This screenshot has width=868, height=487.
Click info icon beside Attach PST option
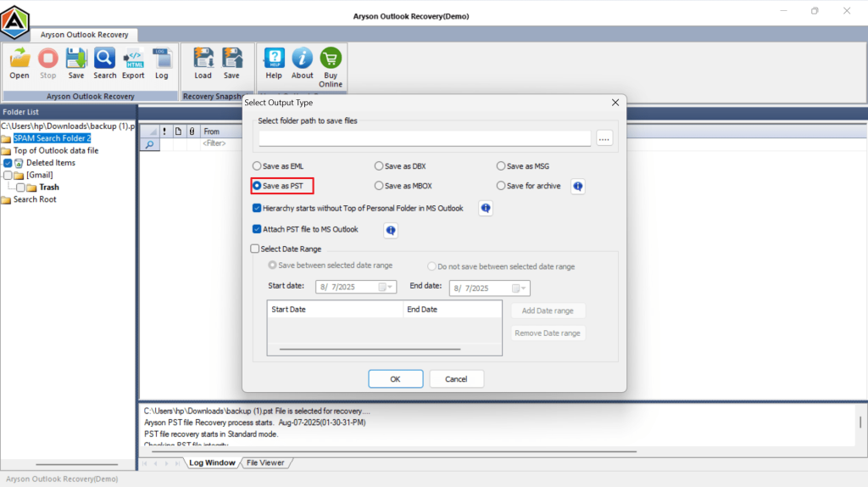tap(391, 230)
